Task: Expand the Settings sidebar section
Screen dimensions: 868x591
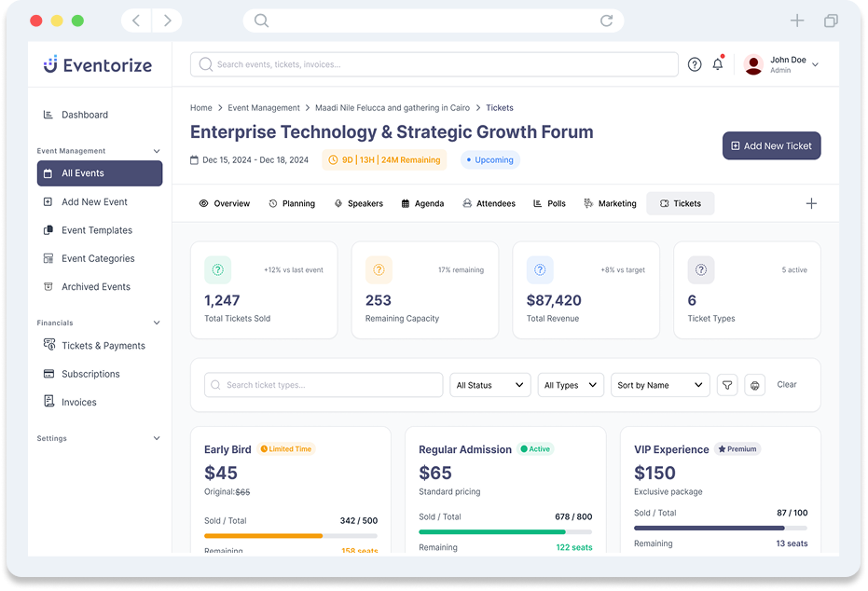Action: (x=157, y=438)
